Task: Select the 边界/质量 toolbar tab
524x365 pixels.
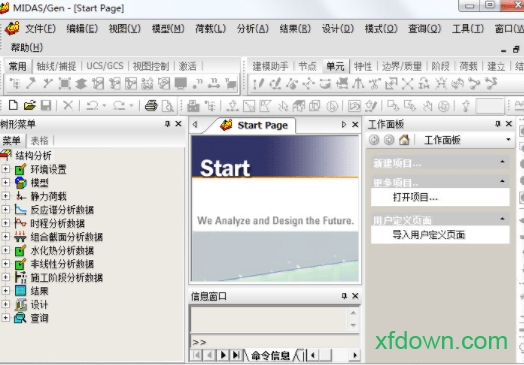Action: coord(402,66)
